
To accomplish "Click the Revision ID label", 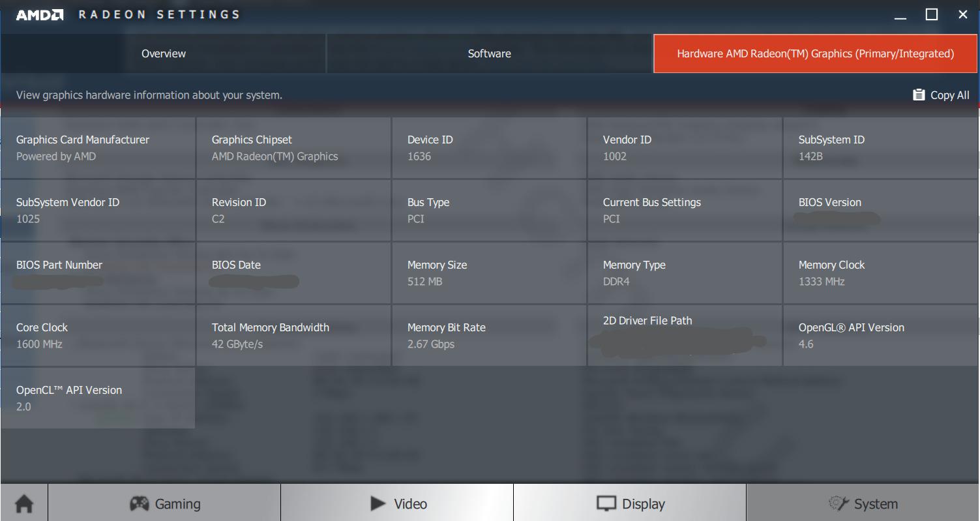I will tap(239, 202).
